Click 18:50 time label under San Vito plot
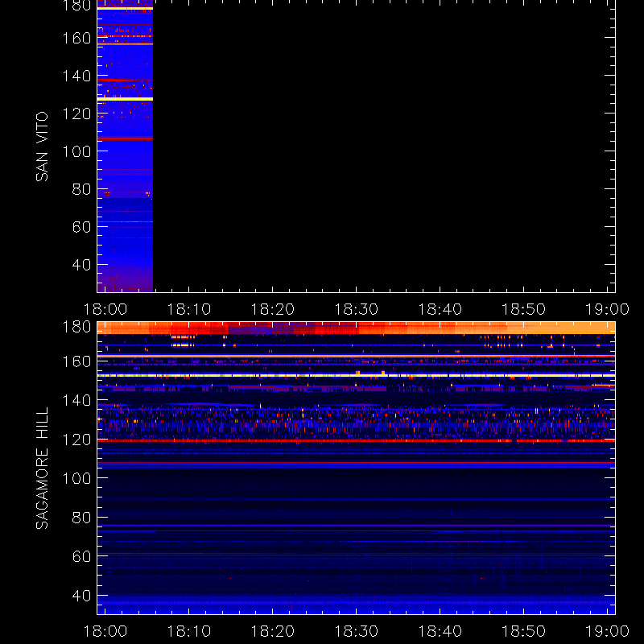The width and height of the screenshot is (644, 644). pyautogui.click(x=524, y=309)
